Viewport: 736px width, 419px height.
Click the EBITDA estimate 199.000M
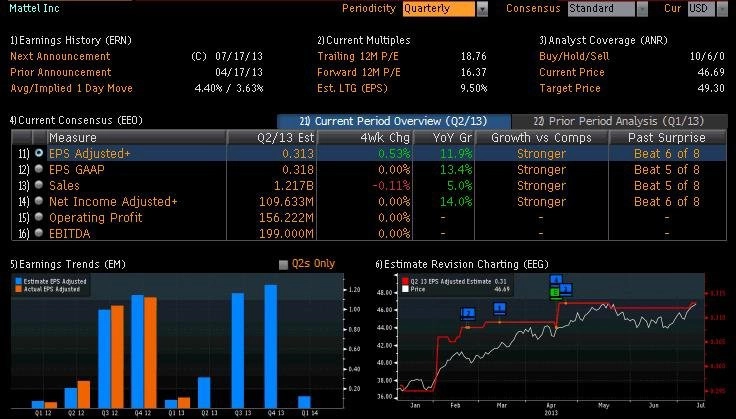(286, 234)
